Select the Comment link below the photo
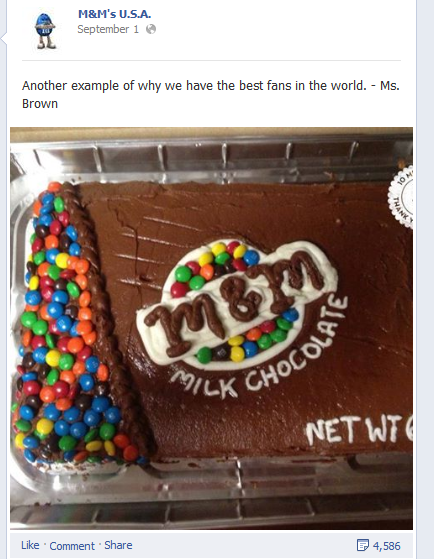 pyautogui.click(x=72, y=546)
